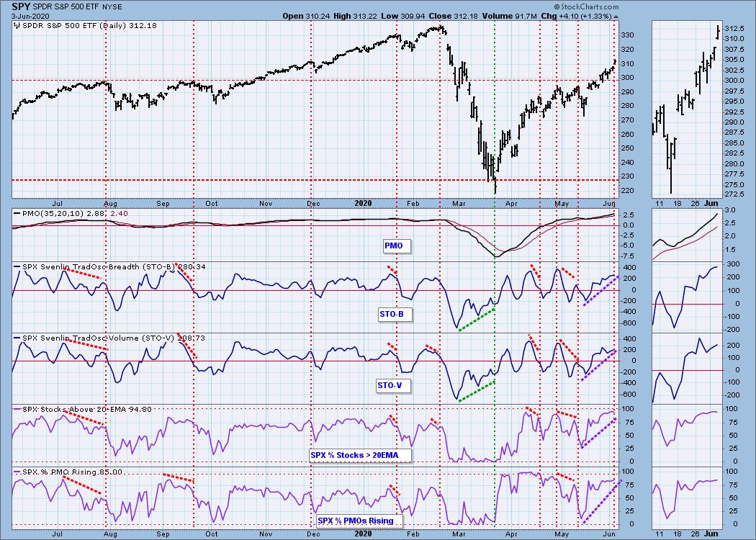
Task: Click the SPY ticker symbol title
Action: click(19, 6)
